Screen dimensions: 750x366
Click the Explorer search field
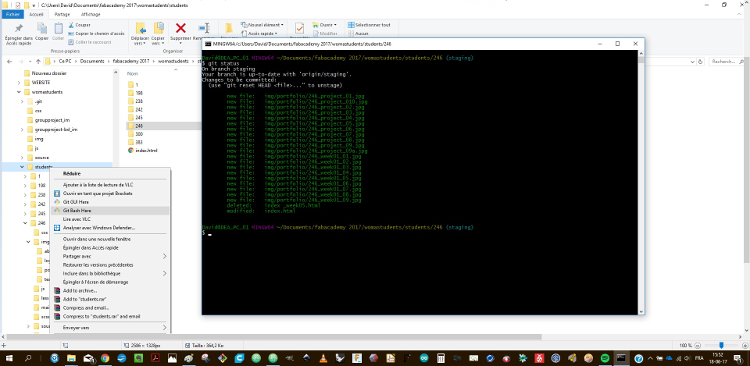click(726, 61)
